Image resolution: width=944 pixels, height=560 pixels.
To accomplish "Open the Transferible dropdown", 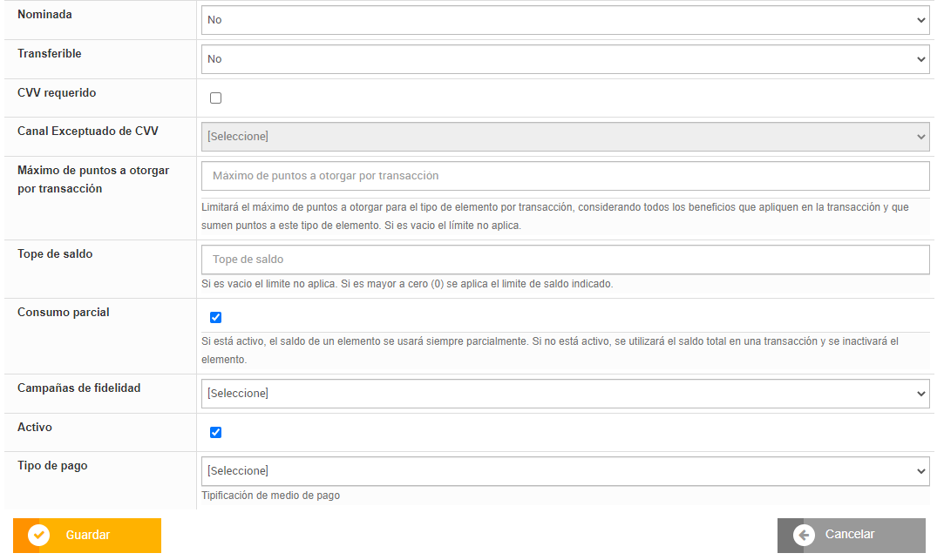I will point(565,59).
